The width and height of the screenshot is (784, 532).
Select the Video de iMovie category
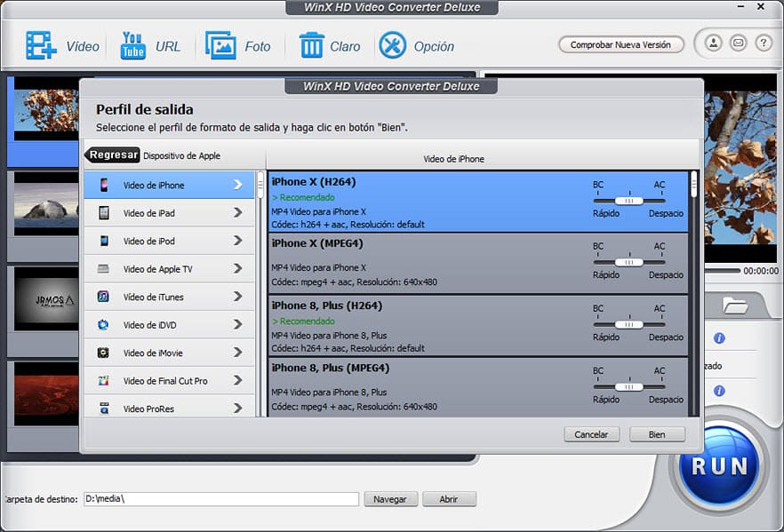click(x=170, y=353)
